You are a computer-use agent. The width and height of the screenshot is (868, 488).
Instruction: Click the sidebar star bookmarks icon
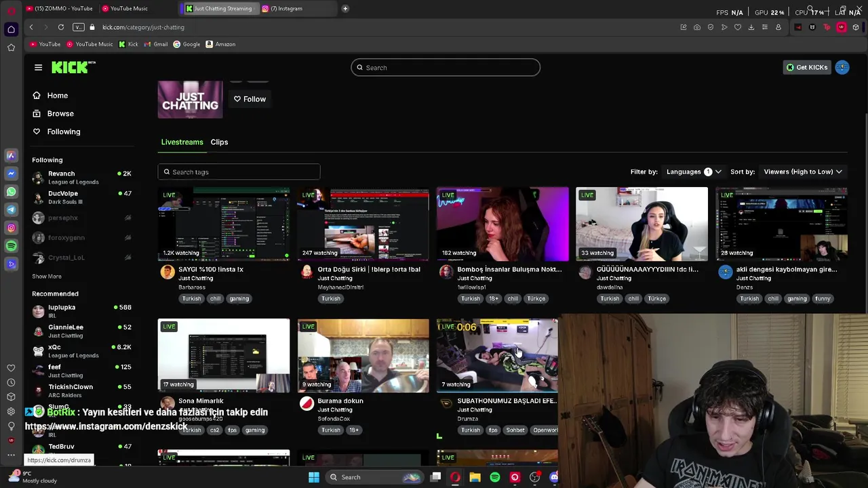11,47
